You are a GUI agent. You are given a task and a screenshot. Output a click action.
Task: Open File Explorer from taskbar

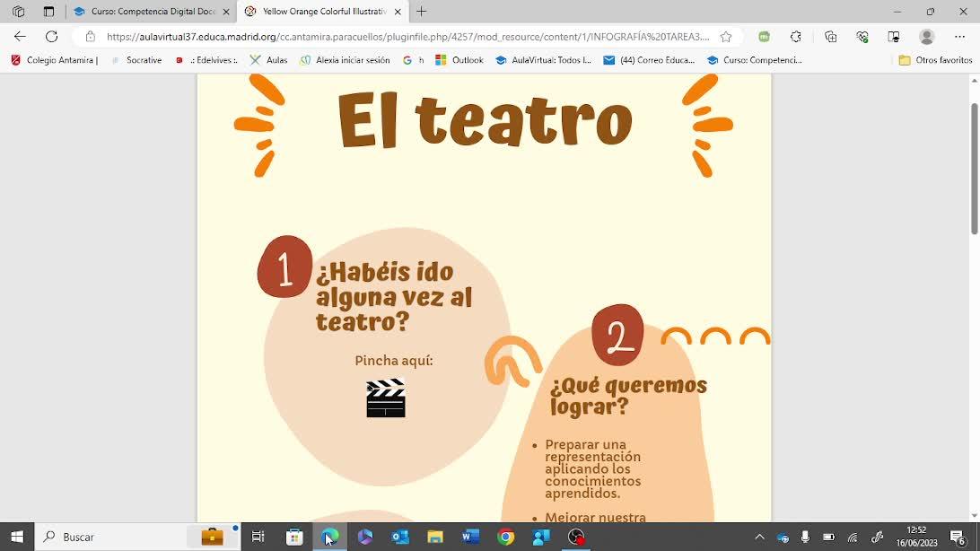(435, 537)
